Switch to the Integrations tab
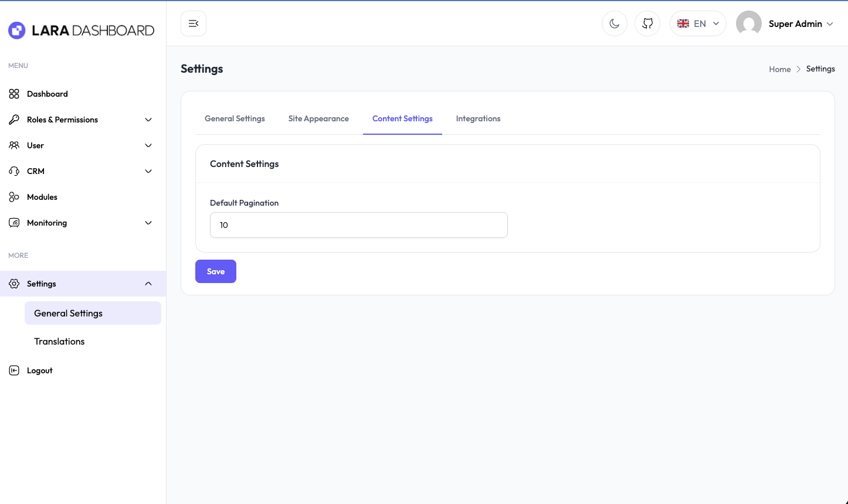 [x=478, y=118]
